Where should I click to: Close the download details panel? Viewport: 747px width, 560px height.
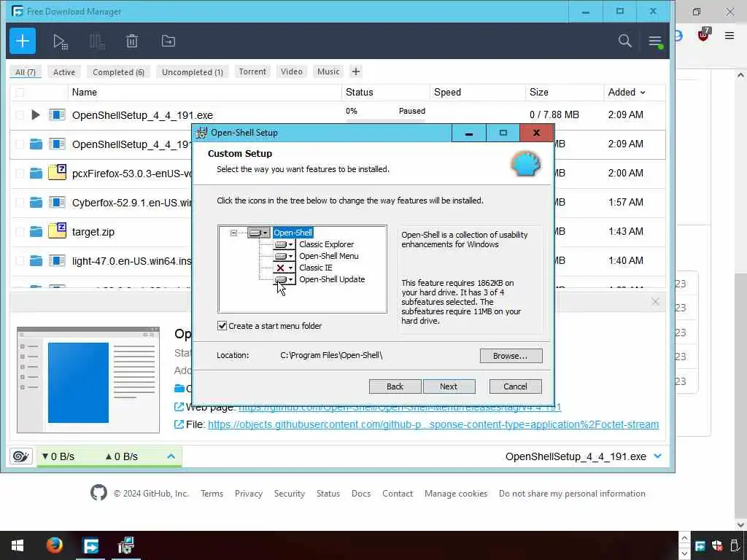coord(656,301)
